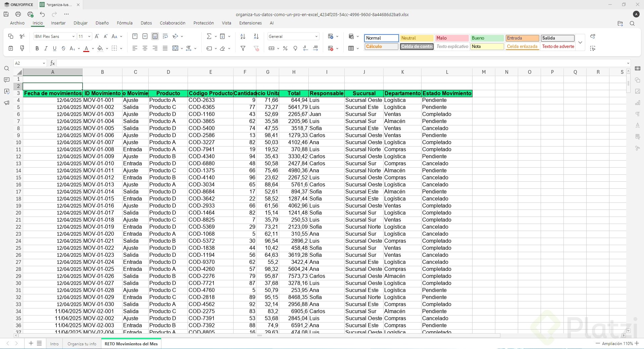Open the General number format dropdown
This screenshot has height=349, width=644.
pyautogui.click(x=316, y=36)
